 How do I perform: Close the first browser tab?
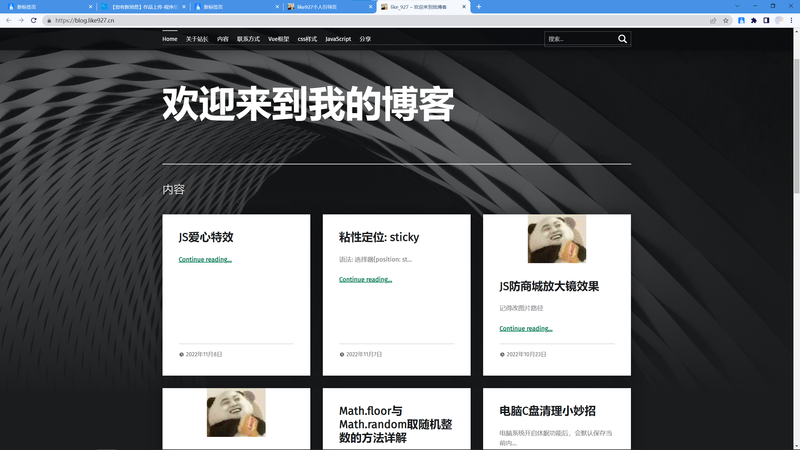pyautogui.click(x=90, y=7)
